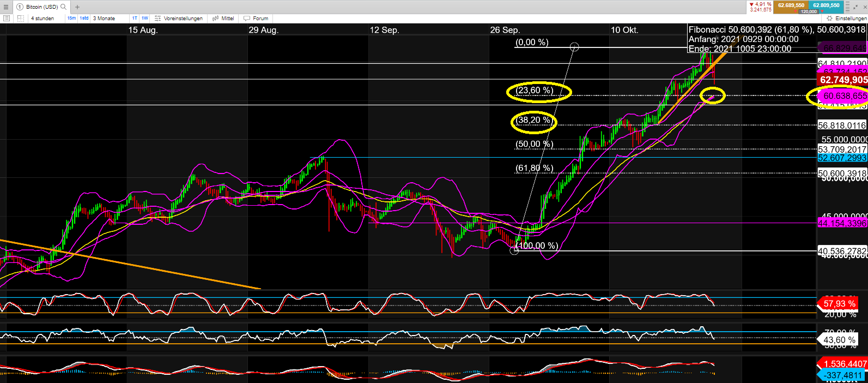The height and width of the screenshot is (383, 868).
Task: Expand the 3 Monate period dropdown
Action: click(104, 18)
